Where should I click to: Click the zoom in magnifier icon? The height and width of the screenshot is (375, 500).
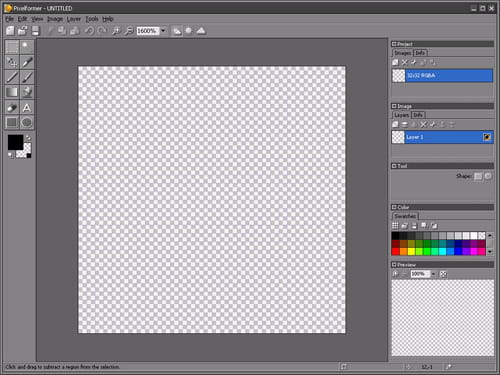(x=116, y=31)
